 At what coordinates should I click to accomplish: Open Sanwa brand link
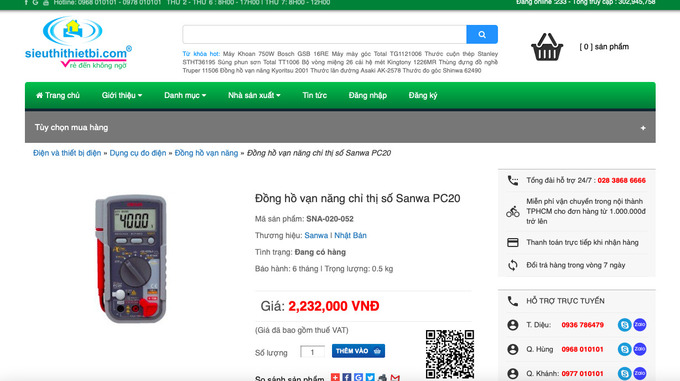316,235
